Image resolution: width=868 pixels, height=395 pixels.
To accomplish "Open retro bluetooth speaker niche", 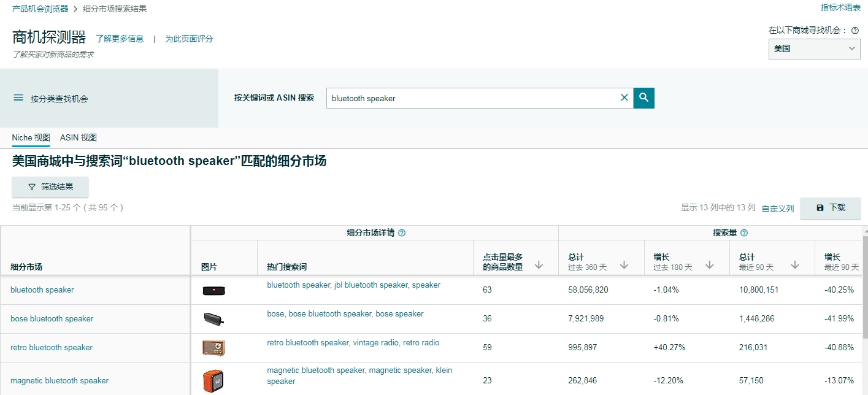I will point(52,348).
